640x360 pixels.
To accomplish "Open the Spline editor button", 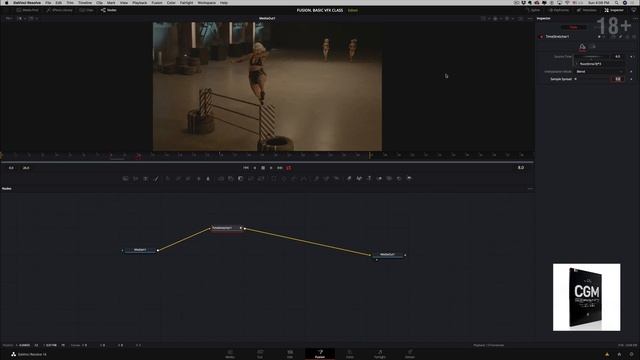I will coord(533,10).
